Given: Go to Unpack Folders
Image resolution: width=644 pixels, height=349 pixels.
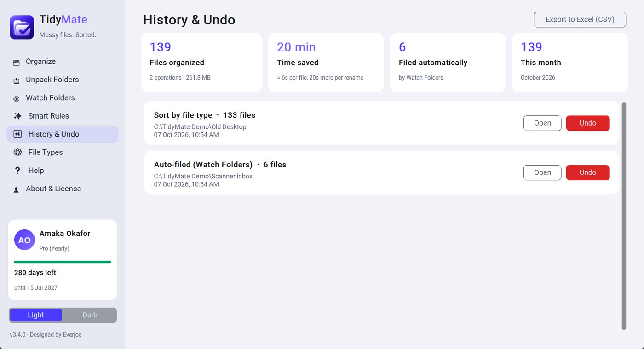Looking at the screenshot, I should coord(63,80).
